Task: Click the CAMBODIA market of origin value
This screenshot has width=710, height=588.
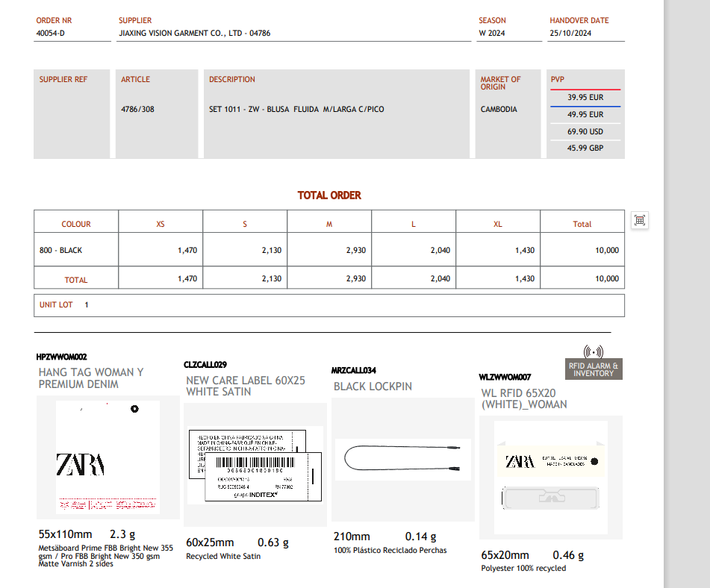Action: [499, 110]
